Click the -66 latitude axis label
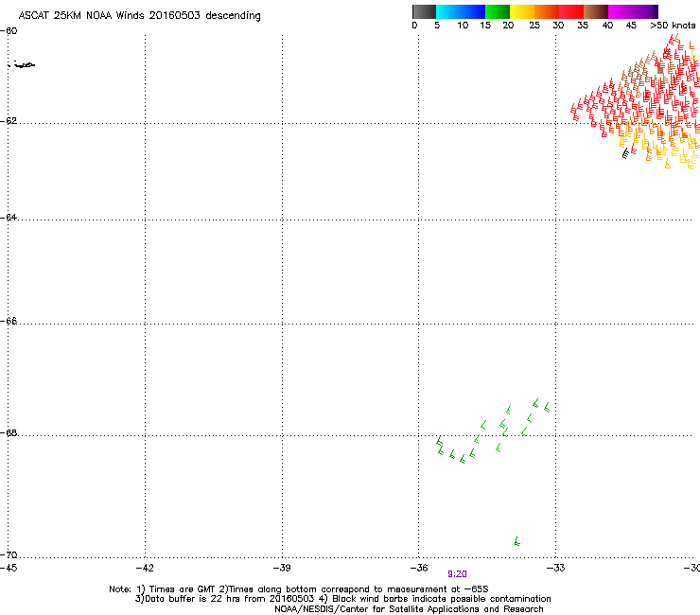This screenshot has width=700, height=615. tap(9, 322)
